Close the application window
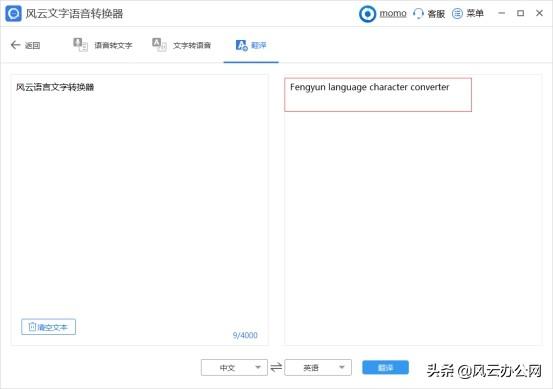Screen dimensions: 553x389 (539, 13)
